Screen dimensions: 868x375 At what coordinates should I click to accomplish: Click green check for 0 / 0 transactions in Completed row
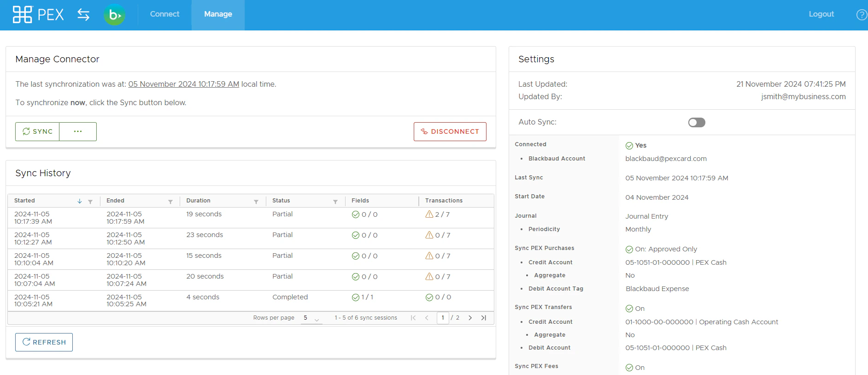429,298
